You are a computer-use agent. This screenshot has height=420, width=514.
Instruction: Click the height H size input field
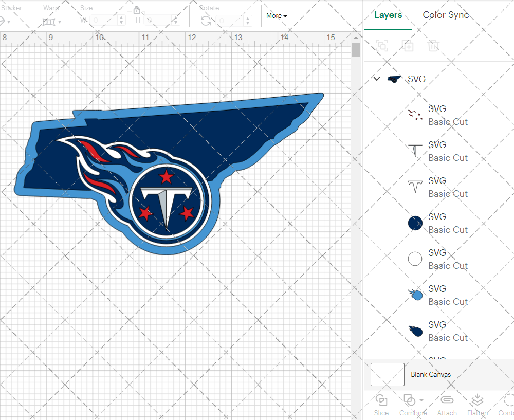point(157,21)
